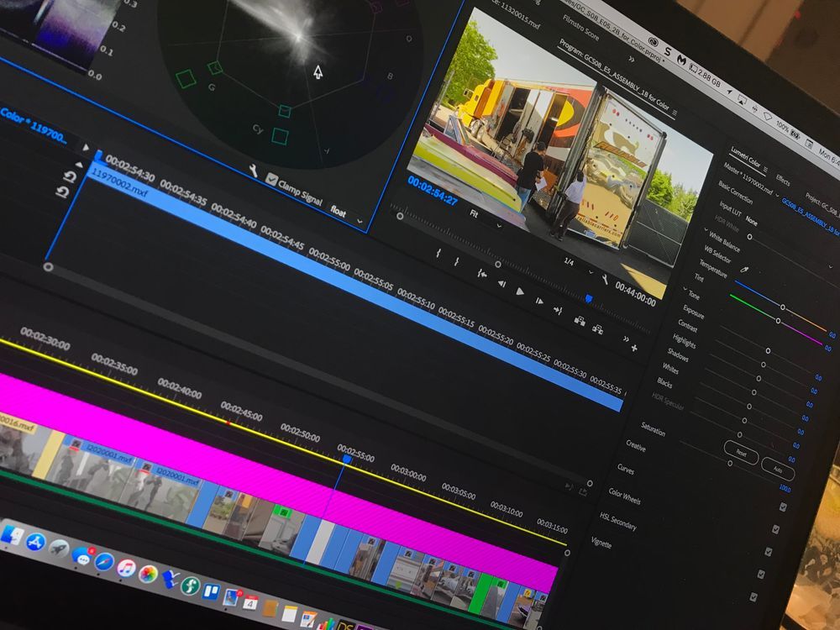Screen dimensions: 840x630
Task: Toggle the Curves section checkbox
Action: (775, 530)
